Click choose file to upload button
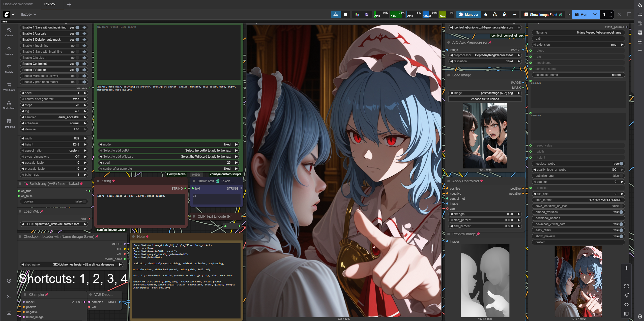The height and width of the screenshot is (321, 644). tap(485, 99)
